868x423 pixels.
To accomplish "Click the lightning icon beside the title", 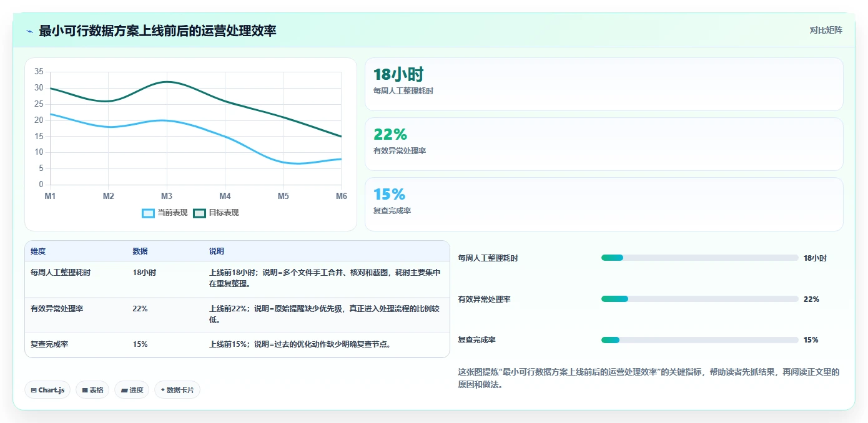I will tap(29, 31).
